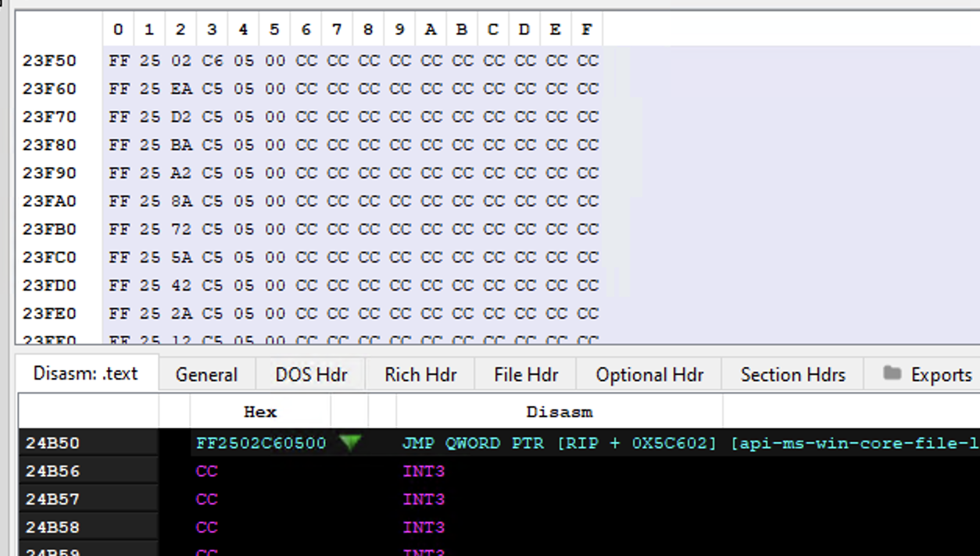Click the green follow-jump arrow on JMP line
This screenshot has width=980, height=556.
pos(351,442)
